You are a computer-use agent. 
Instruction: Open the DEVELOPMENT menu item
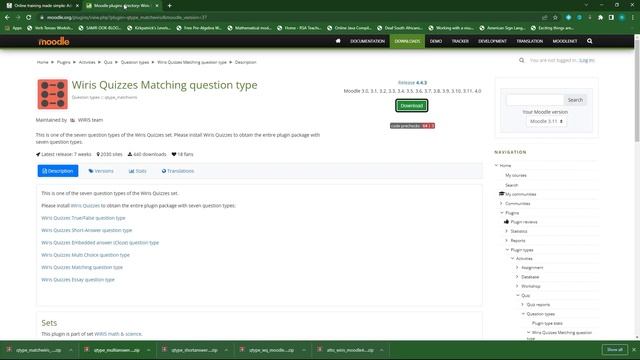pyautogui.click(x=492, y=41)
